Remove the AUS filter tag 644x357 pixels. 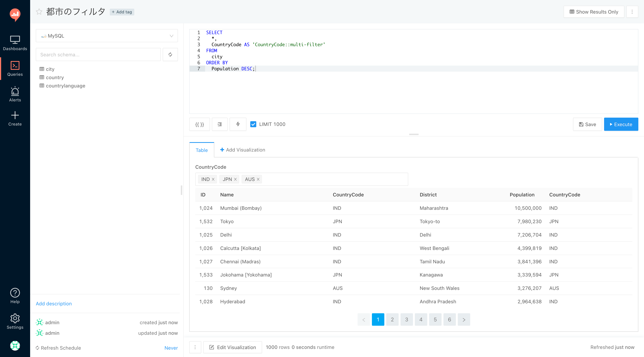point(258,179)
